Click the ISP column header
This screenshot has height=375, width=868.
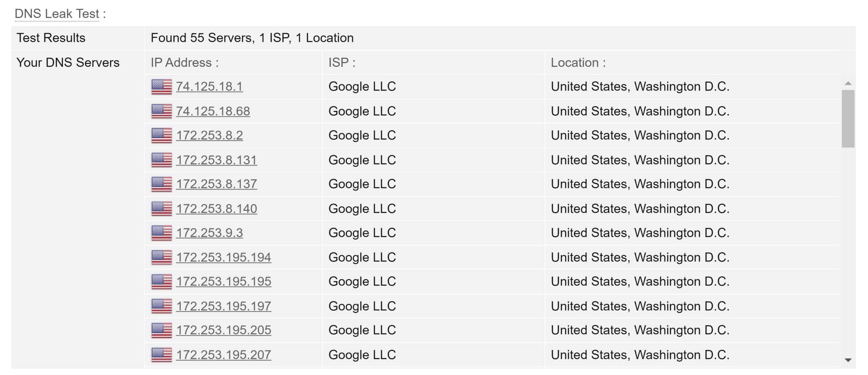click(x=342, y=62)
